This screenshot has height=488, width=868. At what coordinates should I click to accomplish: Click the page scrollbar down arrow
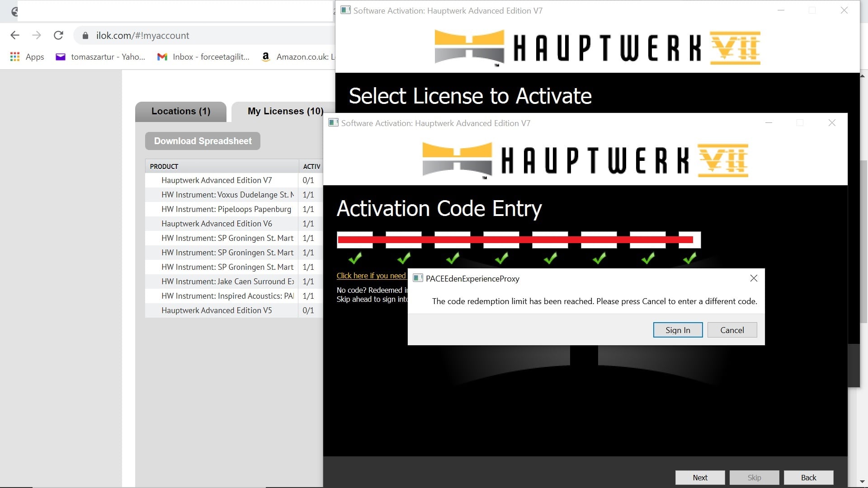(x=863, y=482)
